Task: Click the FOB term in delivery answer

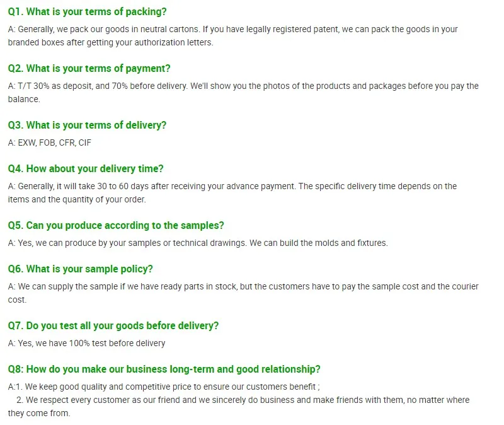Action: tap(47, 143)
